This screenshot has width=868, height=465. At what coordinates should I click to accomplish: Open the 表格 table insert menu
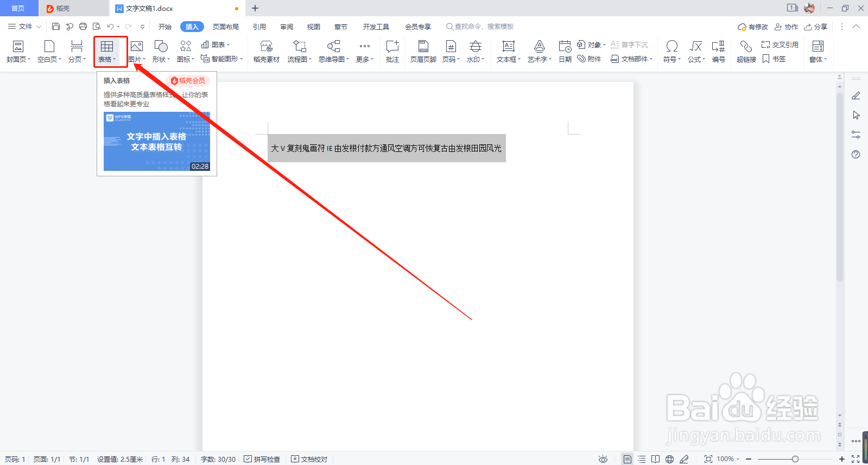coord(107,52)
